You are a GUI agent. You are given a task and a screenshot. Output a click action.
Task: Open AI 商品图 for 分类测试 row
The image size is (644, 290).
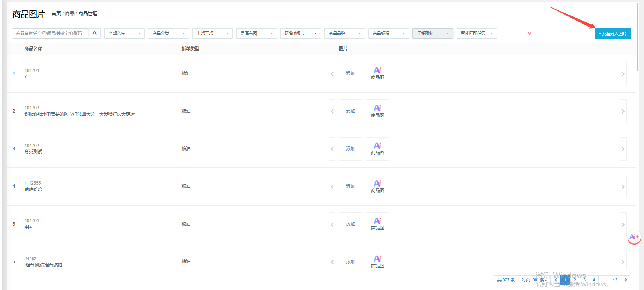click(x=377, y=149)
